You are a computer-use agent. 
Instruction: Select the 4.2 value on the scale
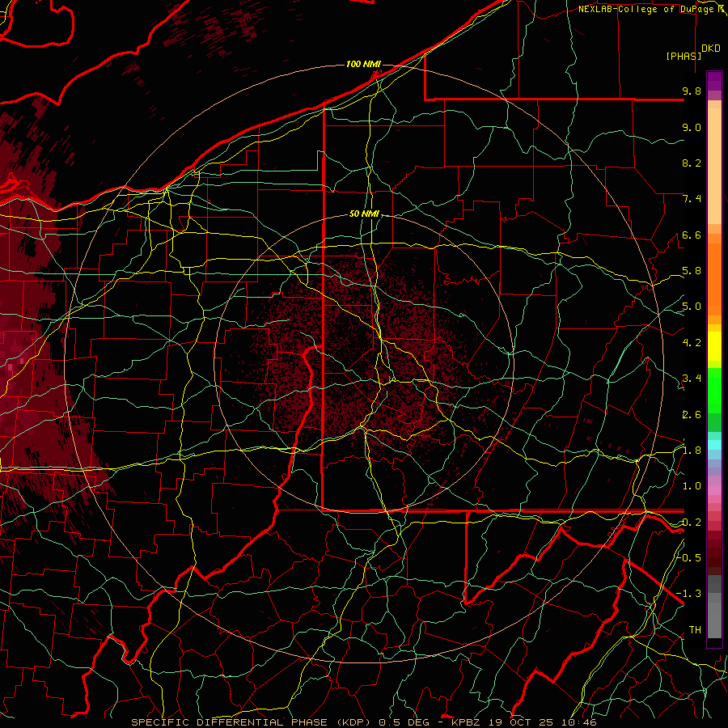(x=692, y=343)
